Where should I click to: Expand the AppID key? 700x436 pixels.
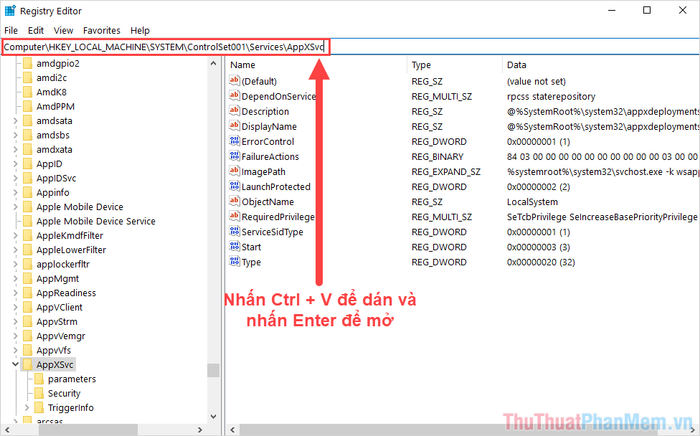click(15, 164)
